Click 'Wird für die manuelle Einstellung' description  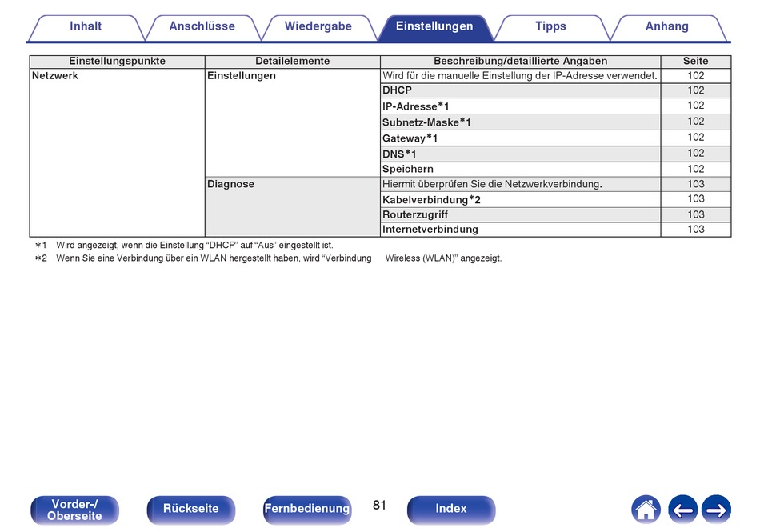coord(519,75)
